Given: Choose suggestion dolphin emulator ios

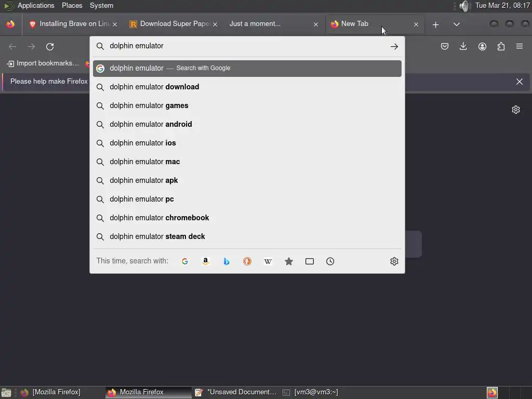Looking at the screenshot, I should [x=247, y=143].
